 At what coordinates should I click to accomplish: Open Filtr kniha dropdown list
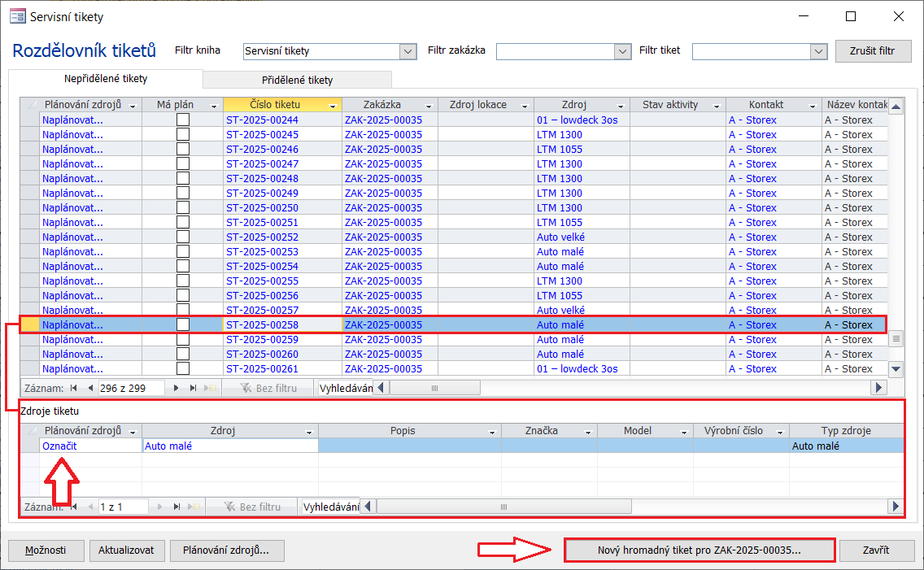point(408,51)
